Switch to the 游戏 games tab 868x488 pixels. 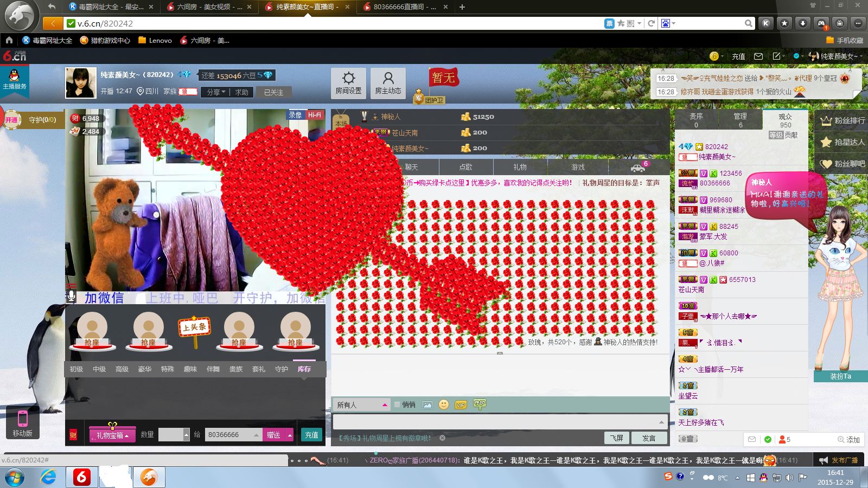tap(578, 167)
